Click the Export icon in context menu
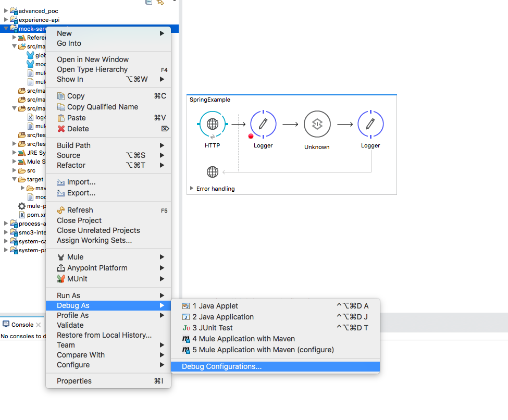This screenshot has height=420, width=508. tap(61, 193)
